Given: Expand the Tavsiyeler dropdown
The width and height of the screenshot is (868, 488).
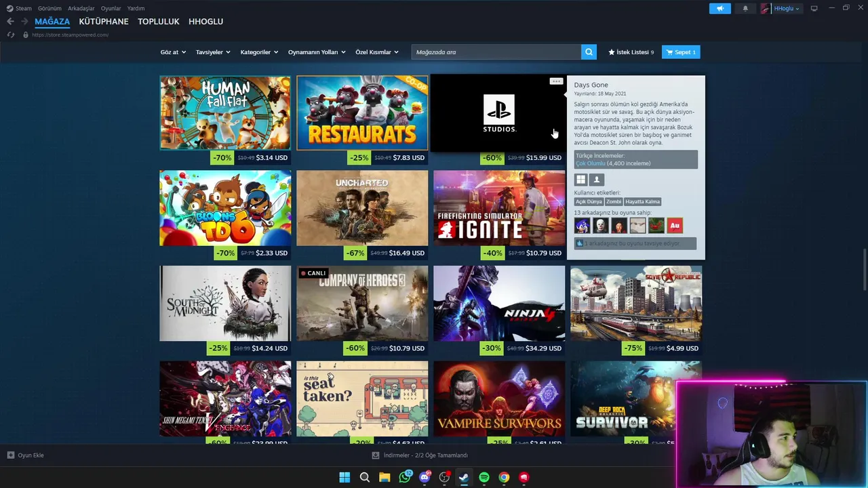Looking at the screenshot, I should (213, 52).
